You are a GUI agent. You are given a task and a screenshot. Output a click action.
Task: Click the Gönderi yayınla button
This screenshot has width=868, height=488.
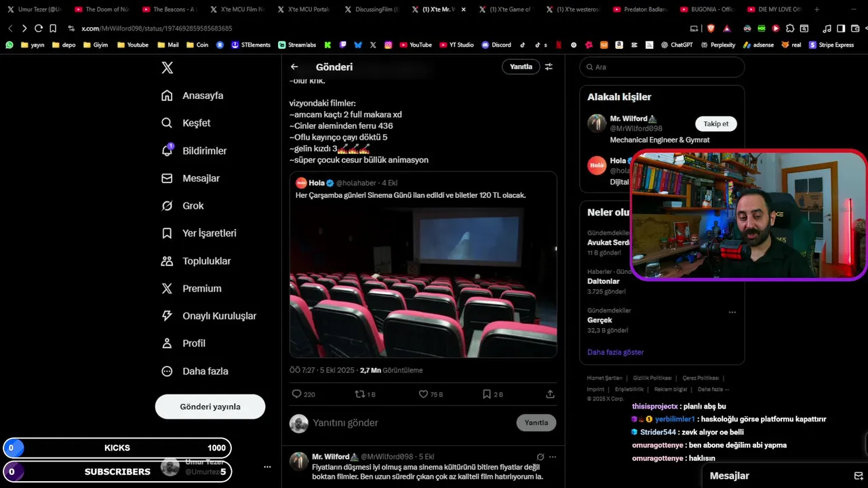tap(210, 407)
